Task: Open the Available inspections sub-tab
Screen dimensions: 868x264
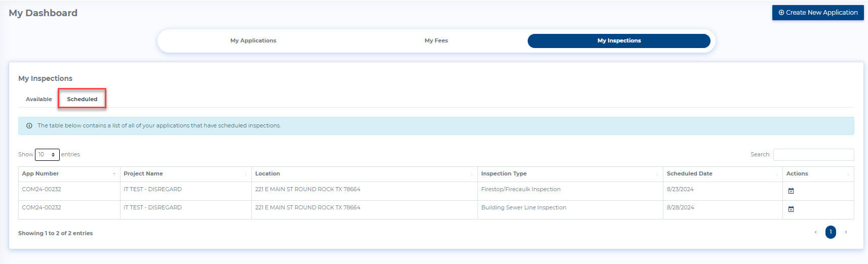Action: click(x=39, y=99)
